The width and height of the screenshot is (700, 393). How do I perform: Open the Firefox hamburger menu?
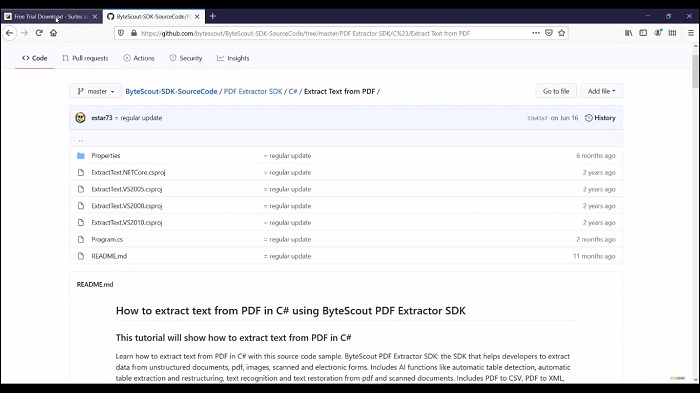click(691, 33)
